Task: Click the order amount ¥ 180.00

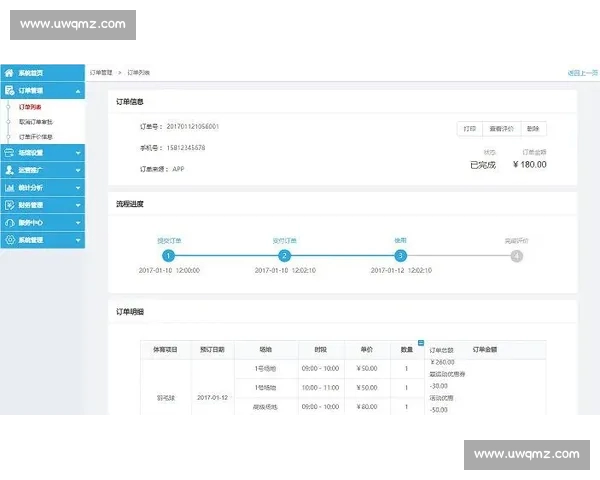Action: click(x=530, y=165)
